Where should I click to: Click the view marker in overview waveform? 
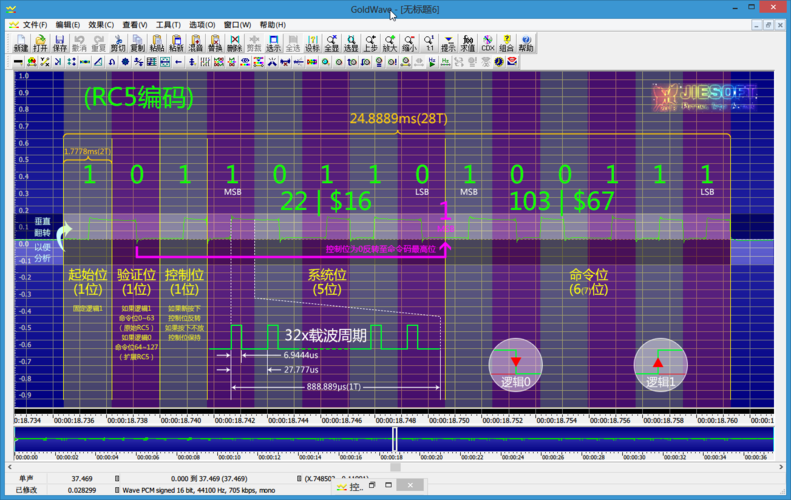[x=395, y=439]
